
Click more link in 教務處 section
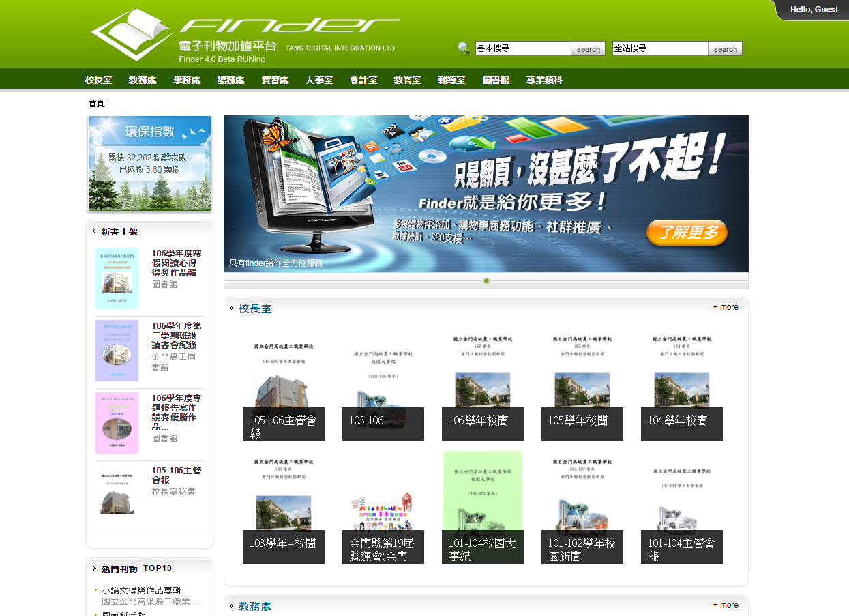pyautogui.click(x=726, y=605)
